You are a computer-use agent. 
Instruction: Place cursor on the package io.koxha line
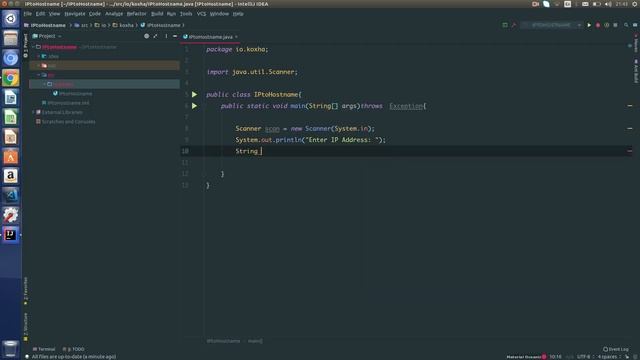pyautogui.click(x=237, y=49)
